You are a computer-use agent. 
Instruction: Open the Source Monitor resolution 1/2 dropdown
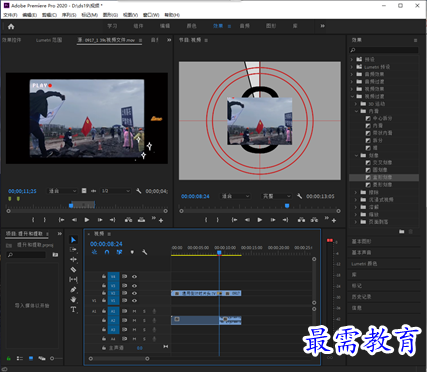[116, 191]
